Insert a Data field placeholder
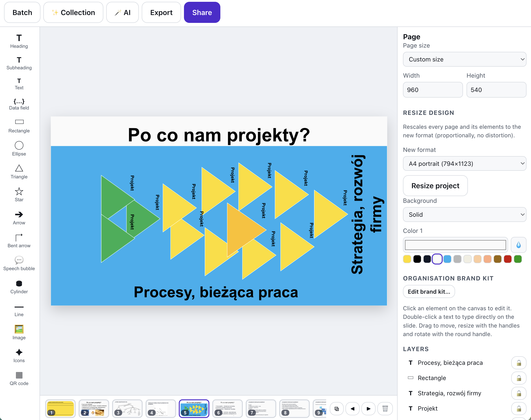 [19, 104]
